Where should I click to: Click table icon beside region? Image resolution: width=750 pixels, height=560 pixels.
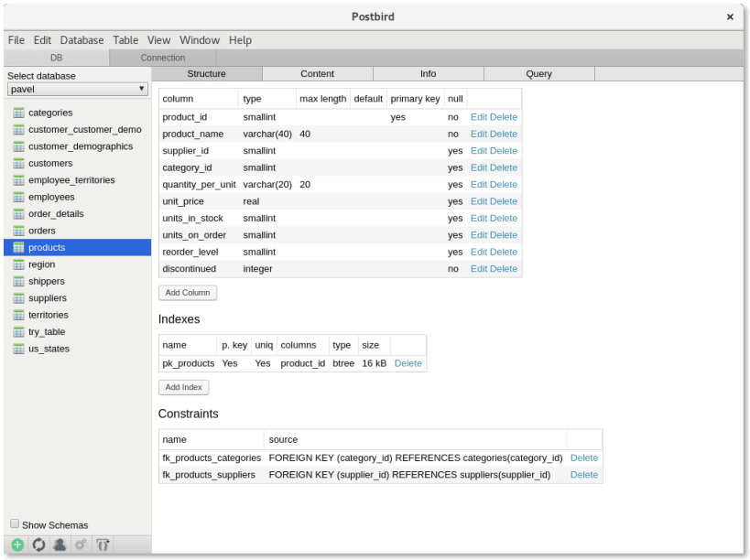pos(18,264)
